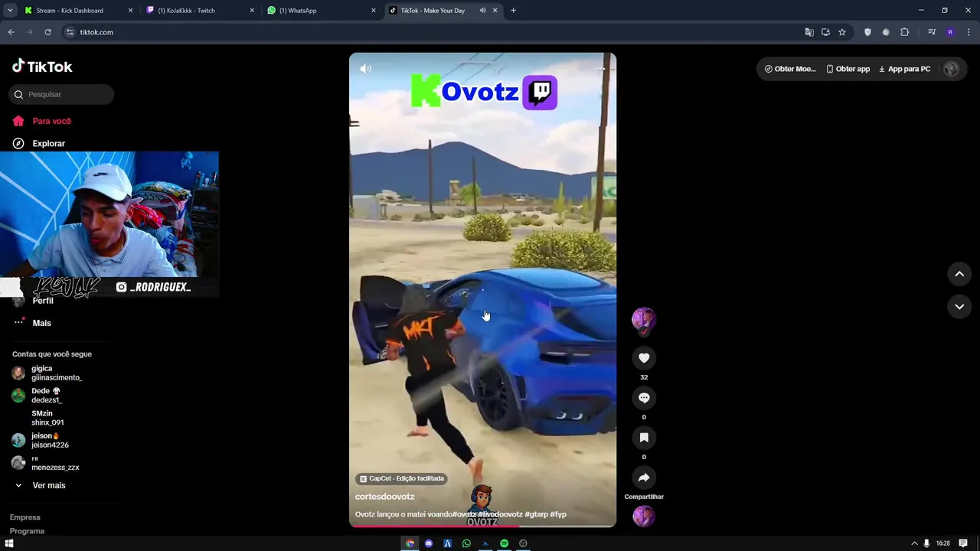Viewport: 980px width, 551px height.
Task: Open the TikTok profile avatar menu
Action: [952, 69]
